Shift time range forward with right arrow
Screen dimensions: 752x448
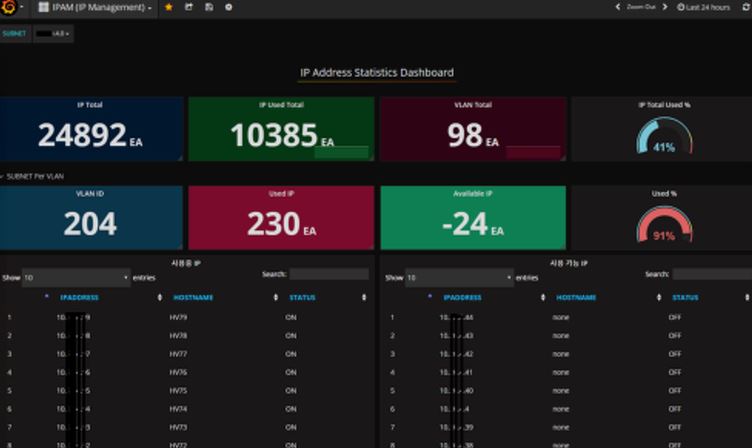[665, 7]
